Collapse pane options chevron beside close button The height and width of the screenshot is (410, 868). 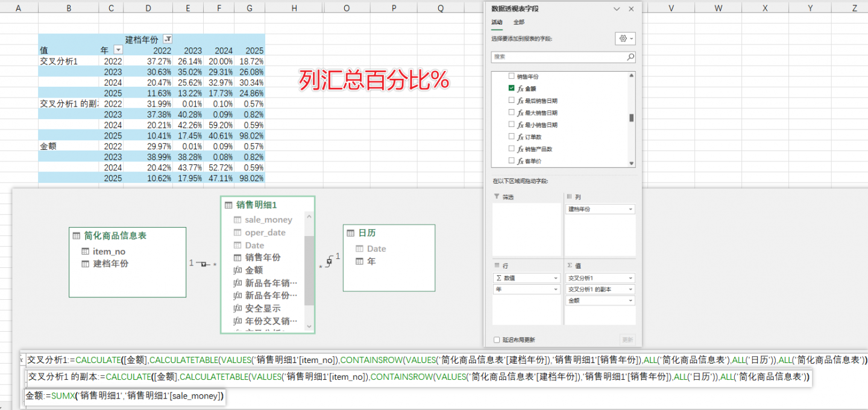617,9
